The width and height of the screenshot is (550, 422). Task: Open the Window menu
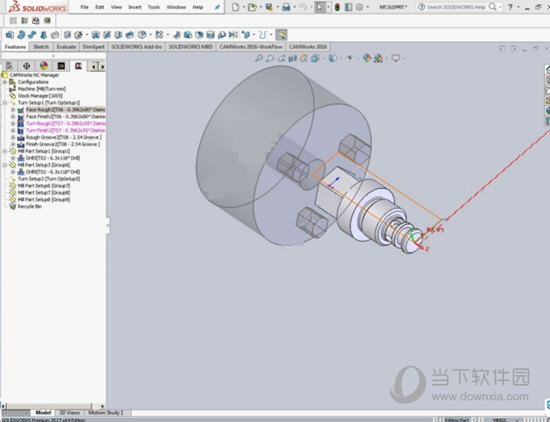click(x=176, y=7)
